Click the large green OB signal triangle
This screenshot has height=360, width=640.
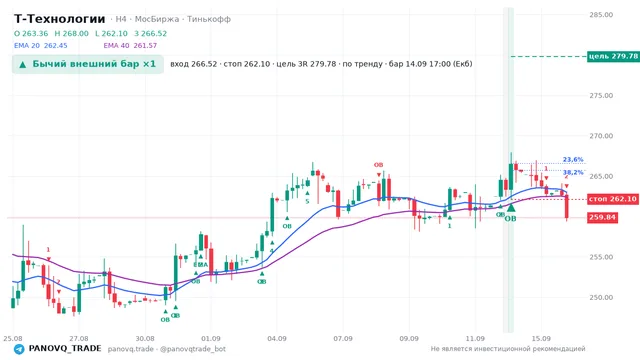[511, 208]
